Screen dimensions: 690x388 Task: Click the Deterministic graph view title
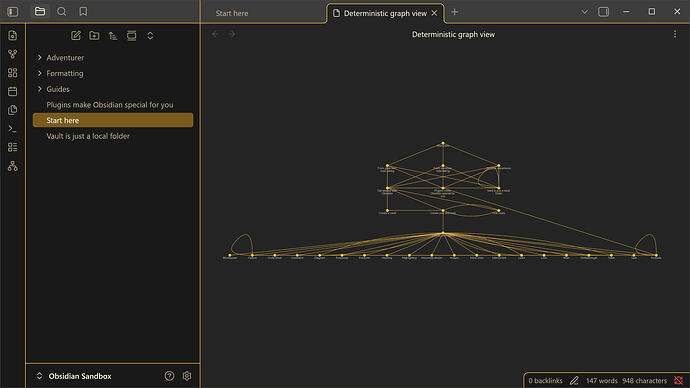click(x=453, y=34)
